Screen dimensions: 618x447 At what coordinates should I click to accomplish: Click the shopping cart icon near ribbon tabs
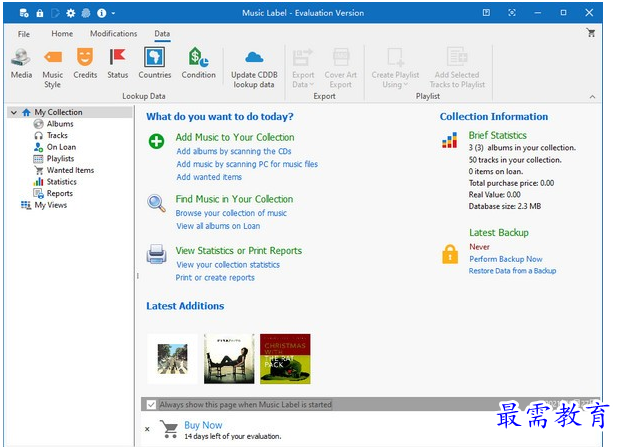click(590, 33)
